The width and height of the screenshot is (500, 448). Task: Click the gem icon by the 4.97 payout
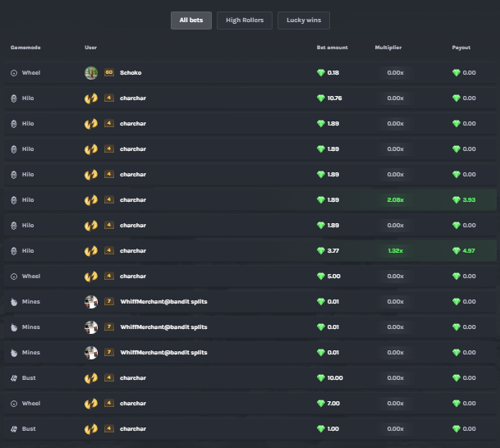click(x=456, y=251)
